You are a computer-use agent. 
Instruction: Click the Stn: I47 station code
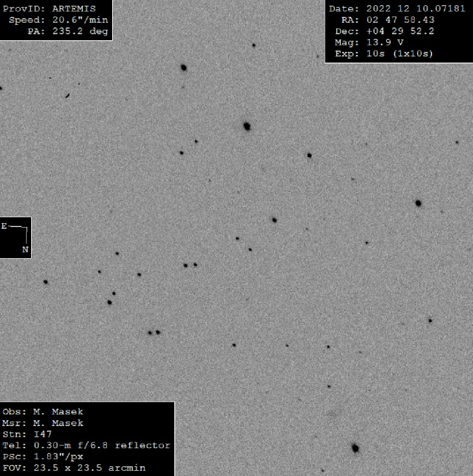26,434
